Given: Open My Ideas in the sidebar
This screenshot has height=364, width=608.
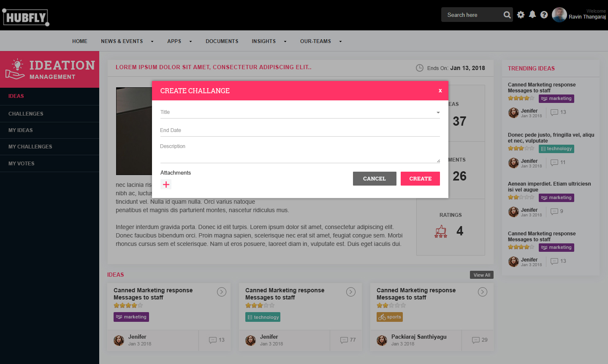Looking at the screenshot, I should click(49, 130).
